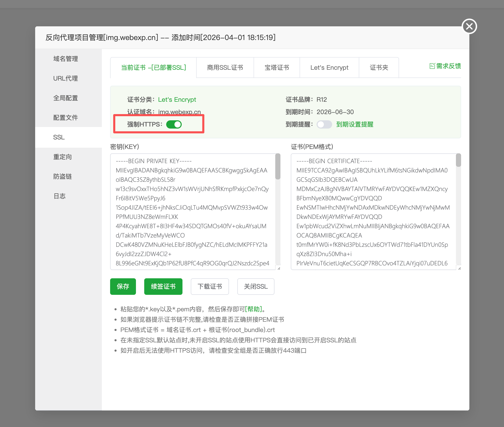Click 续签证书 to renew certificate
This screenshot has height=427, width=504.
(163, 286)
